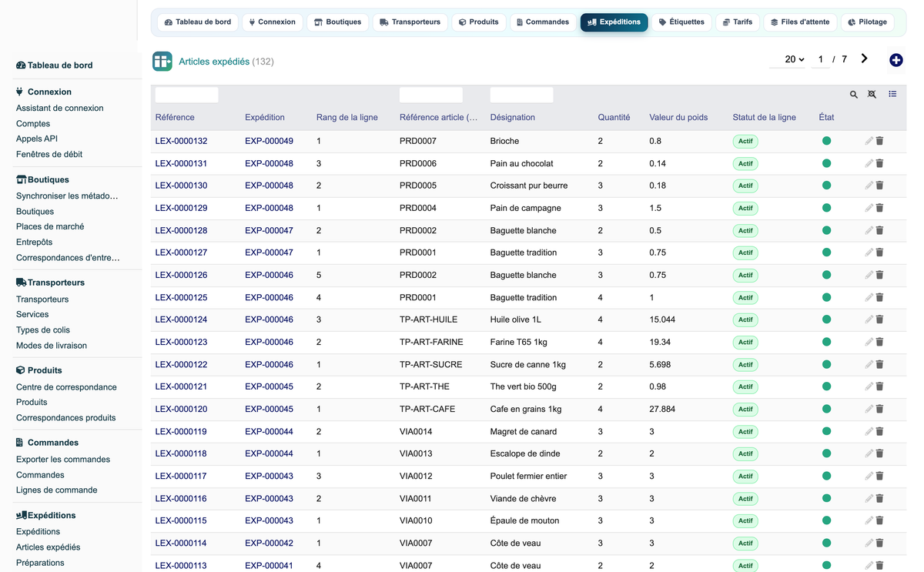Delete row LEX-0000131 with trash icon
Viewport: 924px width, 572px height.
879,163
